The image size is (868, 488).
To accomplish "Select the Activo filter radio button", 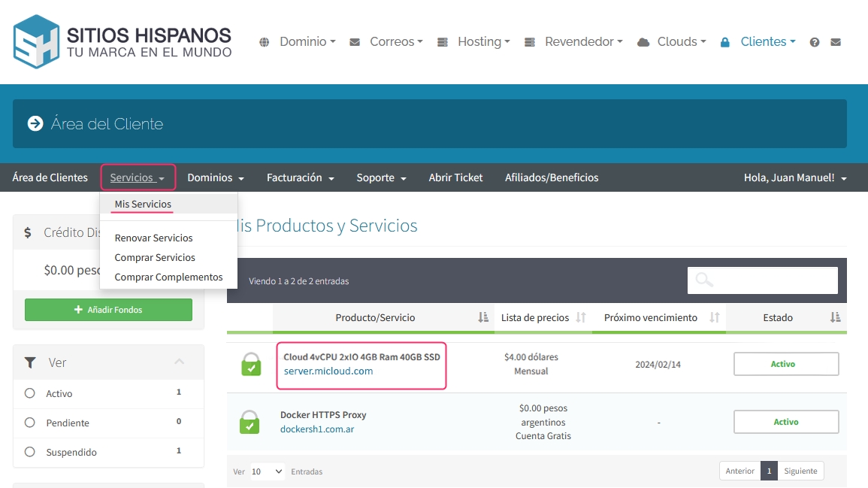I will click(30, 393).
